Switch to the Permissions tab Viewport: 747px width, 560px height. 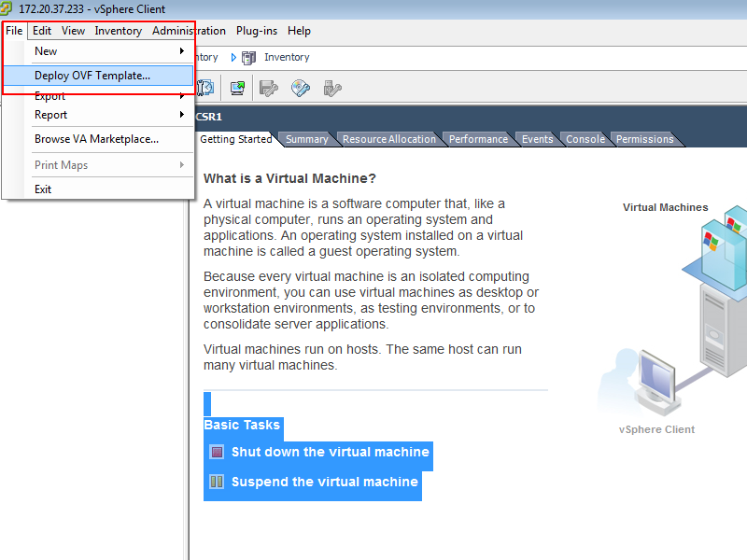click(644, 139)
